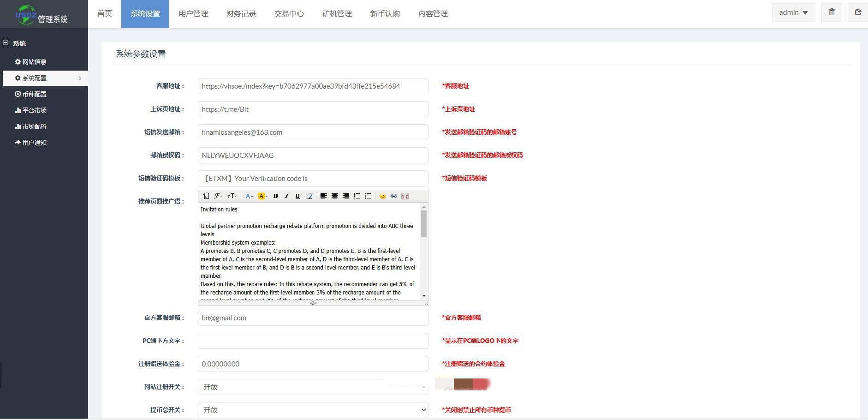Collapse the 系统 sidebar section
Screen dimensions: 868x420
pos(6,43)
